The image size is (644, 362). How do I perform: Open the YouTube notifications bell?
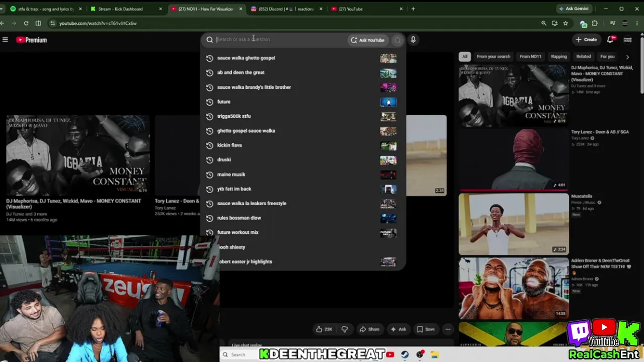tap(611, 39)
